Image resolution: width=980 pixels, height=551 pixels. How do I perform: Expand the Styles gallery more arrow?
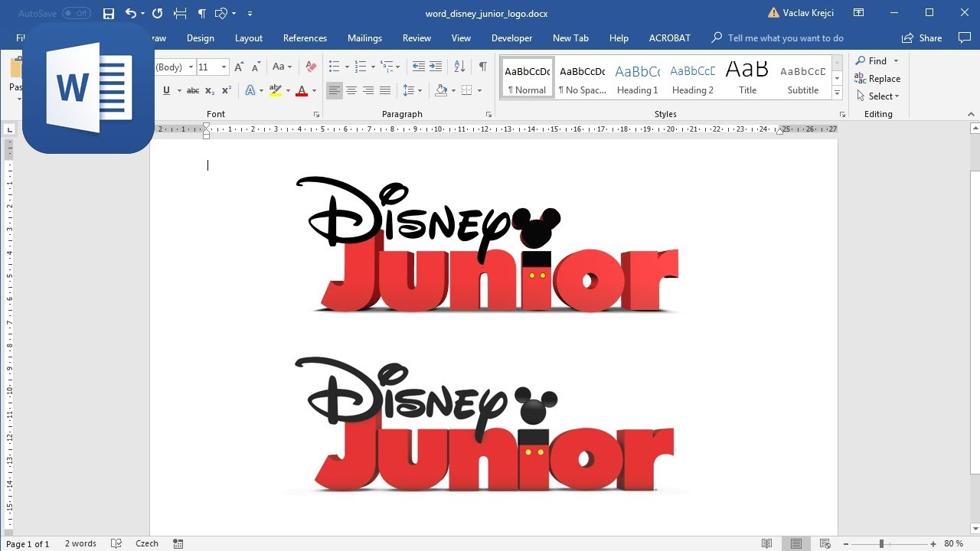coord(837,93)
